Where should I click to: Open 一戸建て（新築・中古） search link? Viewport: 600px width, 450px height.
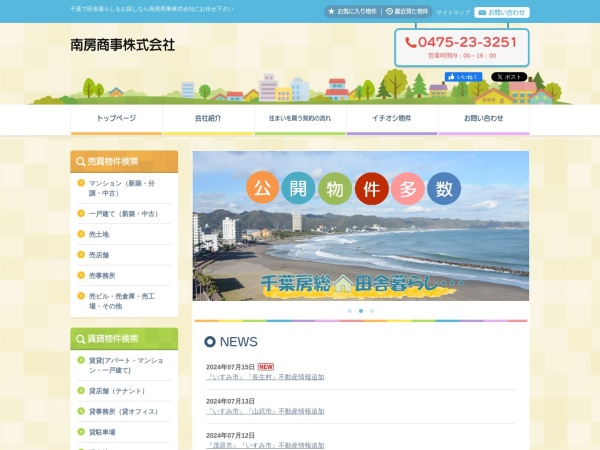(x=123, y=214)
